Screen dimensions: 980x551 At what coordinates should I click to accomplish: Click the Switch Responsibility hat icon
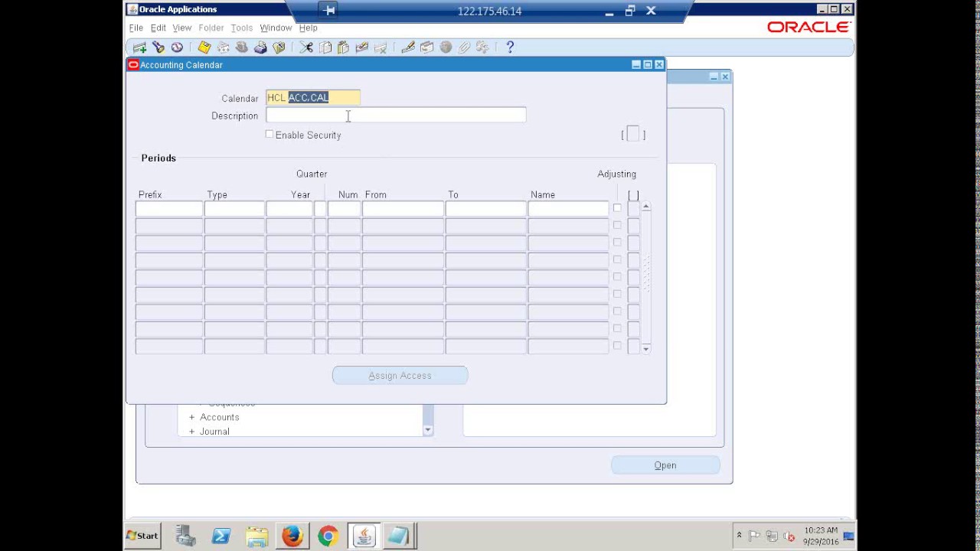pos(241,47)
